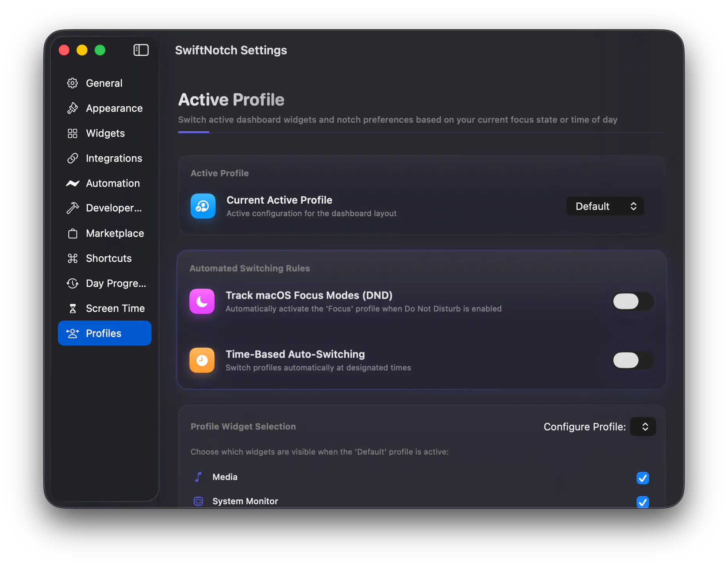Open General settings section
Image resolution: width=728 pixels, height=566 pixels.
(105, 83)
